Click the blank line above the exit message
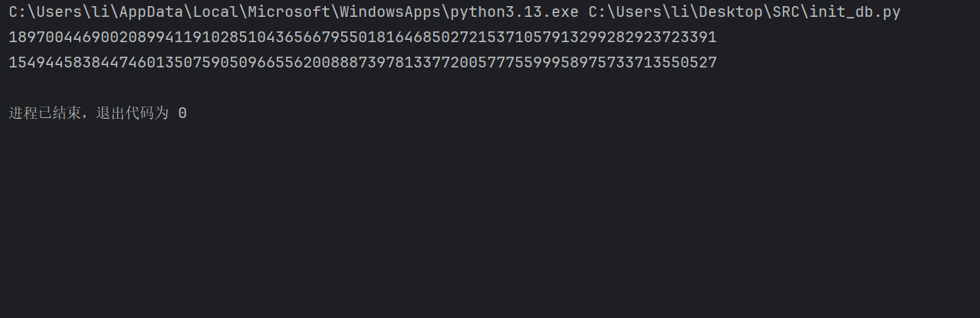Screen dimensions: 980x318 [x=490, y=88]
